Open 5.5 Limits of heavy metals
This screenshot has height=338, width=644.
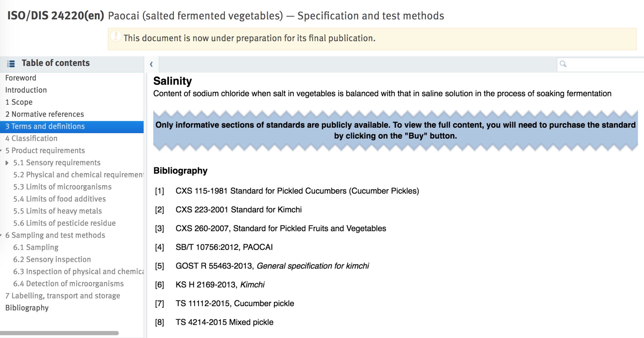(x=57, y=211)
